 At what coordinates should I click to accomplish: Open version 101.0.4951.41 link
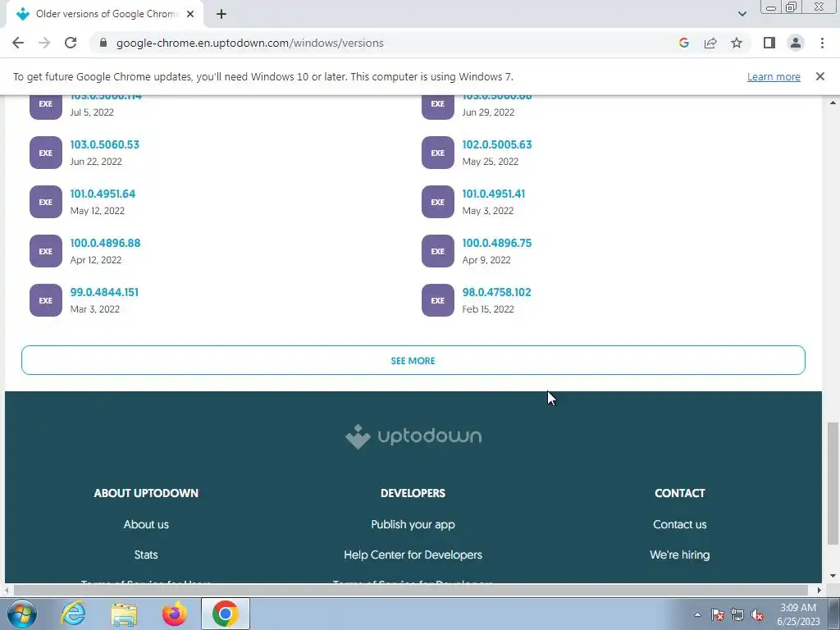click(493, 194)
